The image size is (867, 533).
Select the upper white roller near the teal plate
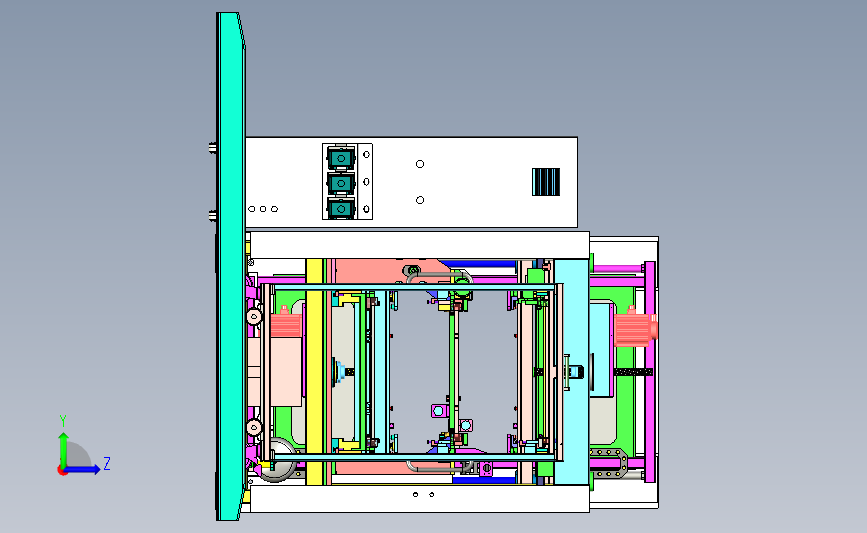[x=254, y=317]
